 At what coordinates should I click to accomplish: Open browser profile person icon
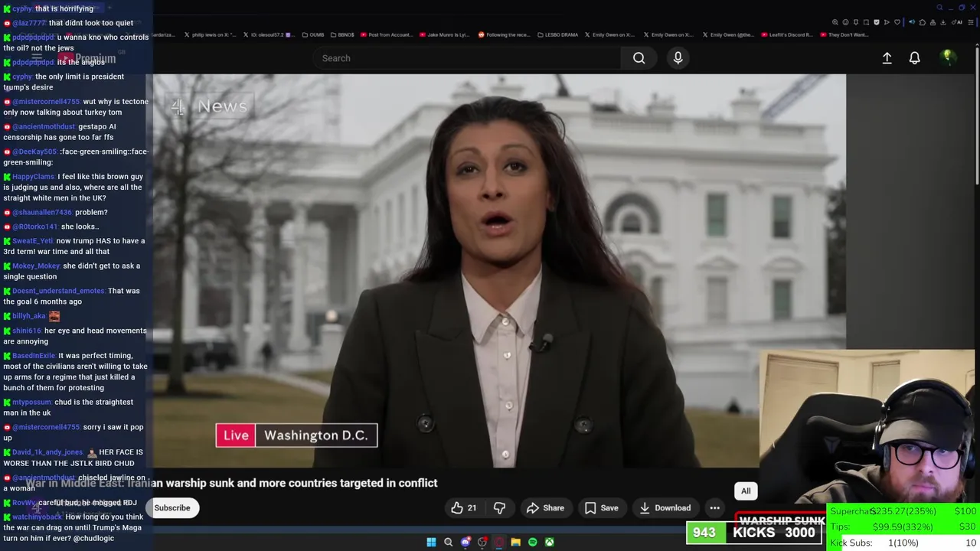[x=933, y=22]
